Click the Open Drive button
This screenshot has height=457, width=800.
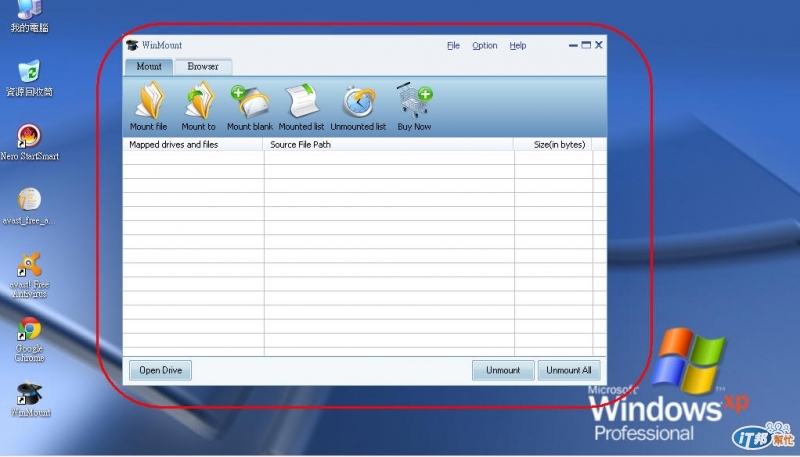coord(160,370)
